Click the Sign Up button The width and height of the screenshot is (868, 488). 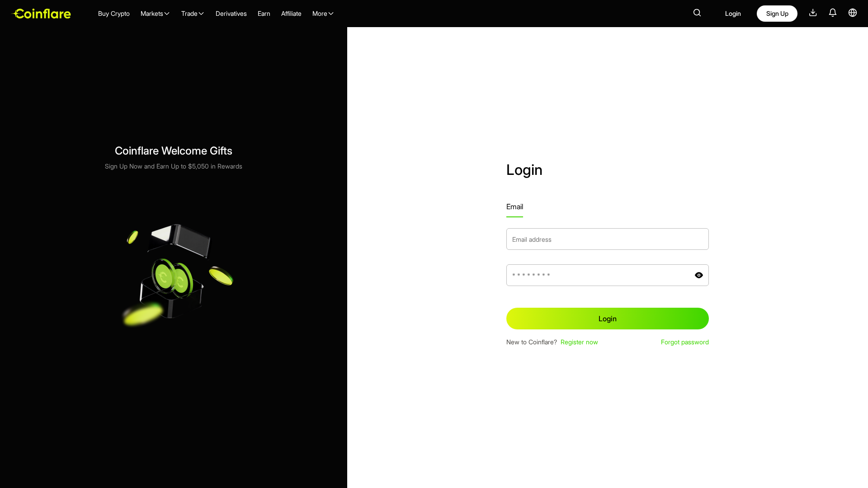(777, 14)
